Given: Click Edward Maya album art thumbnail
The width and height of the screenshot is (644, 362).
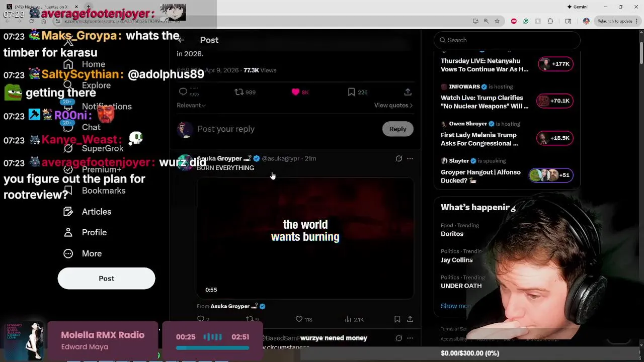Looking at the screenshot, I should click(x=24, y=341).
